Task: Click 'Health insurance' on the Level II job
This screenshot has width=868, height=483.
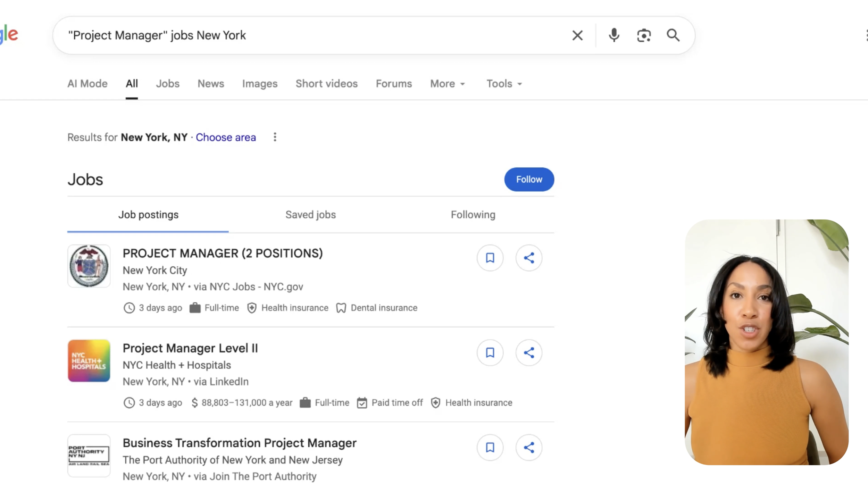Action: click(x=479, y=402)
